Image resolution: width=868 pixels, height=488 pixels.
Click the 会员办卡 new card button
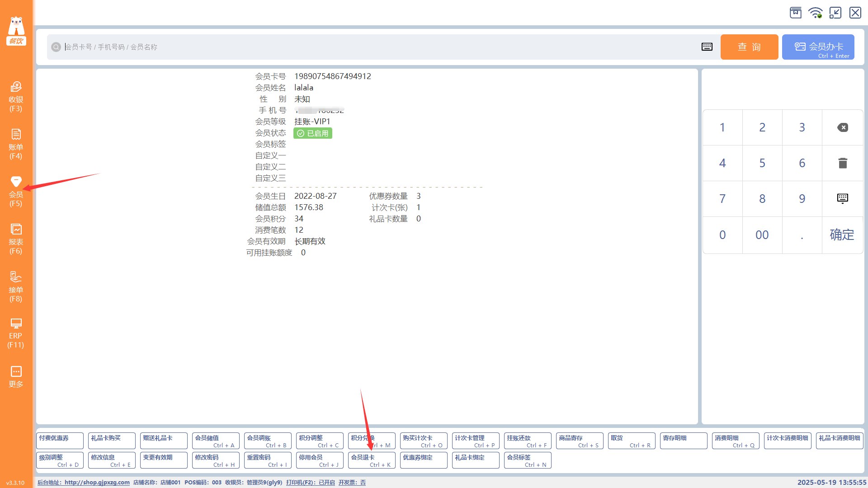(818, 47)
